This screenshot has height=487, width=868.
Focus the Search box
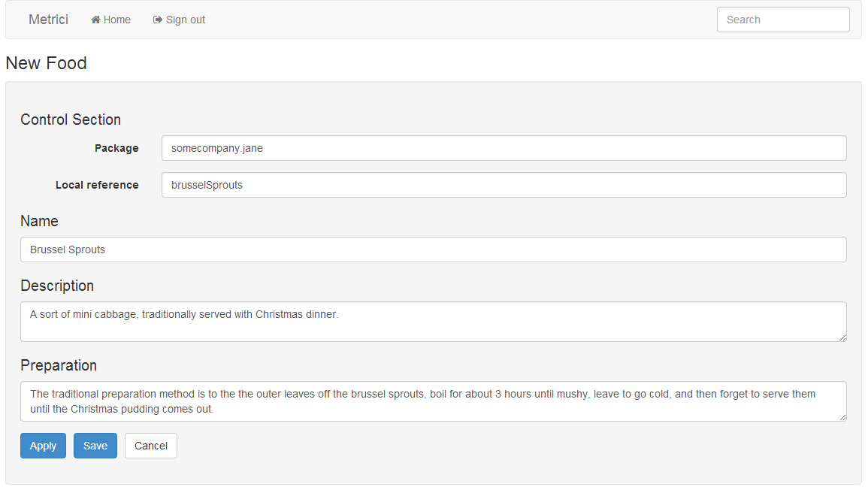(x=783, y=20)
